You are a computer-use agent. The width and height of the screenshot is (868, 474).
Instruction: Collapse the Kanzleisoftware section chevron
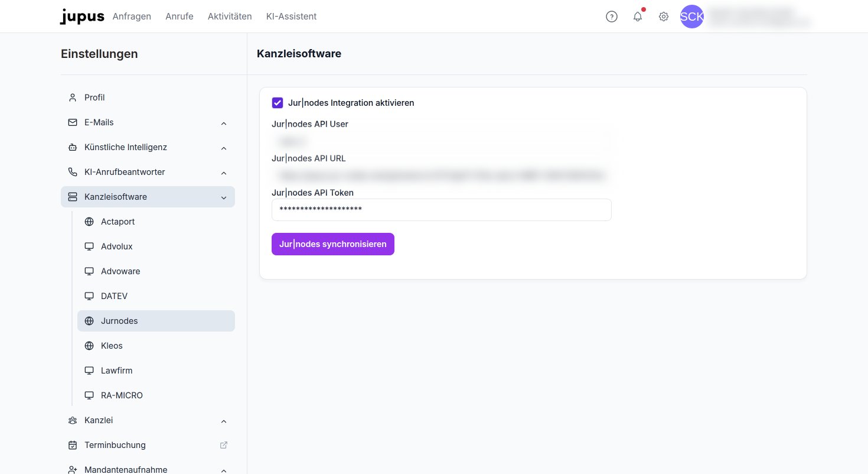click(224, 197)
